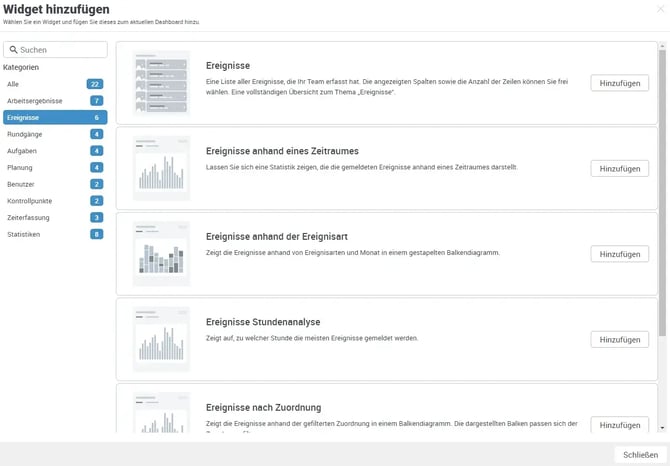Viewport: 670px width, 466px height.
Task: Open the Arbeitsergebnisse category
Action: click(x=55, y=101)
